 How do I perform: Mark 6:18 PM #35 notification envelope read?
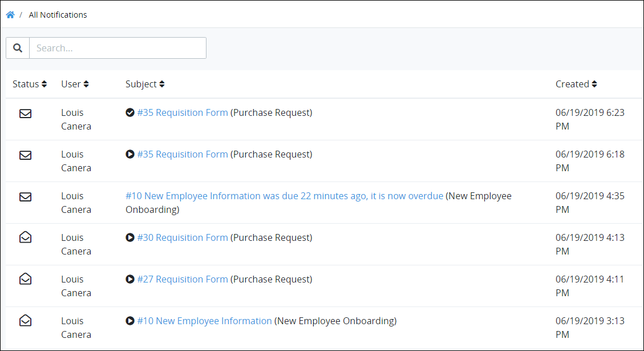tap(26, 155)
